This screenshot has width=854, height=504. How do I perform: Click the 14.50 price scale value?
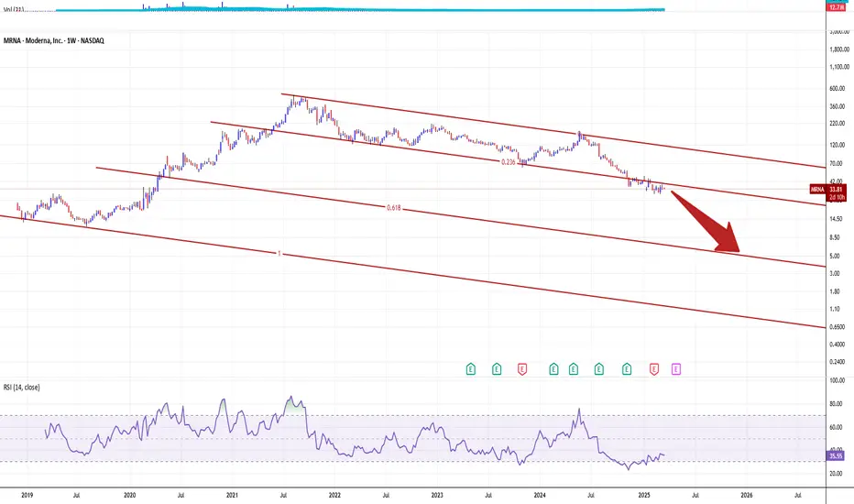(x=836, y=219)
